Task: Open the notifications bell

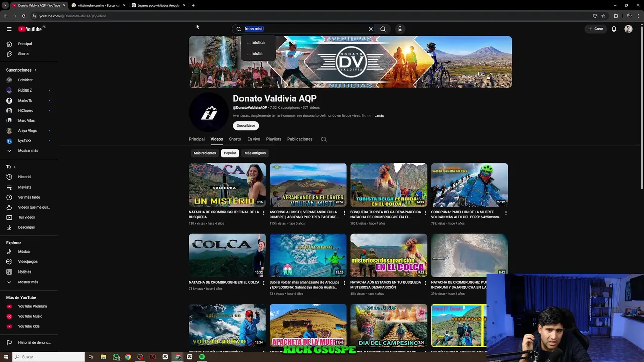Action: pyautogui.click(x=614, y=29)
